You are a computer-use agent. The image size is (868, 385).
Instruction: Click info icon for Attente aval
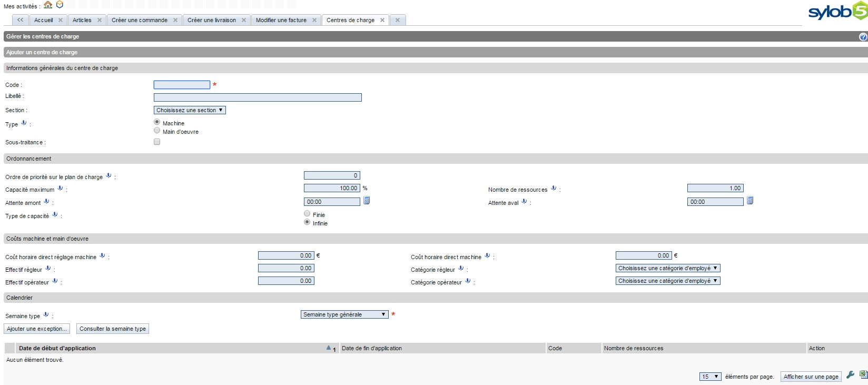(524, 202)
